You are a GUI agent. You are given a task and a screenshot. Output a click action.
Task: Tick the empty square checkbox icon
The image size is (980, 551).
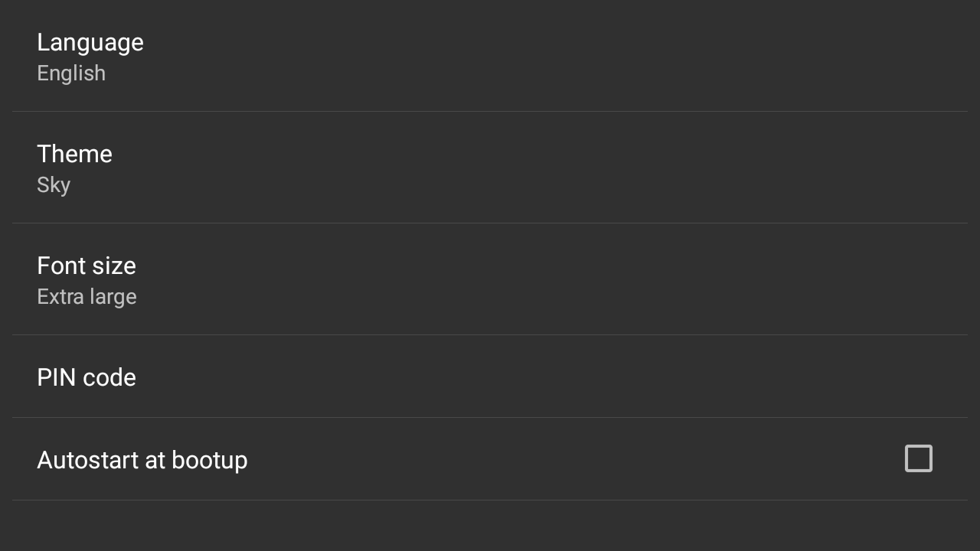click(918, 458)
